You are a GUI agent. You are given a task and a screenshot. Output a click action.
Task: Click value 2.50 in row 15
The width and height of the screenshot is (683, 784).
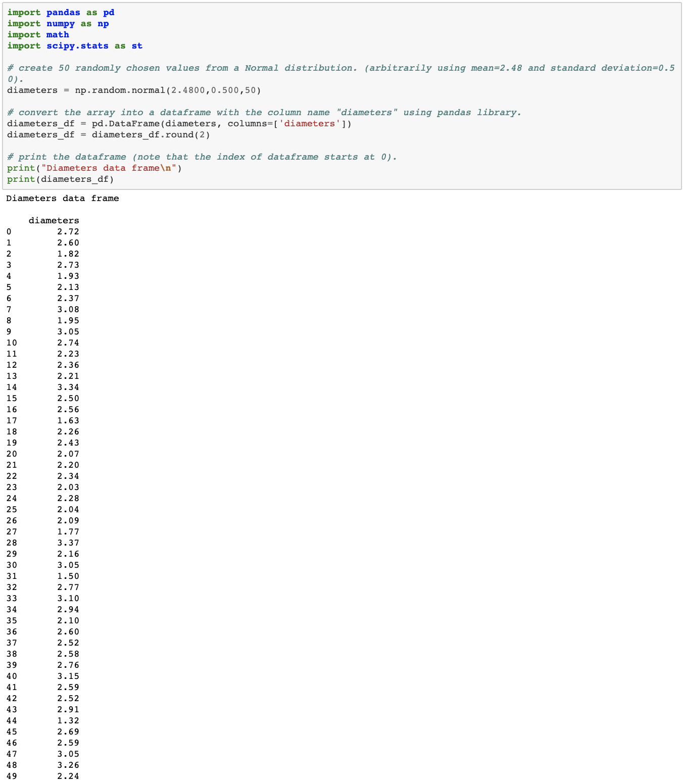click(68, 399)
